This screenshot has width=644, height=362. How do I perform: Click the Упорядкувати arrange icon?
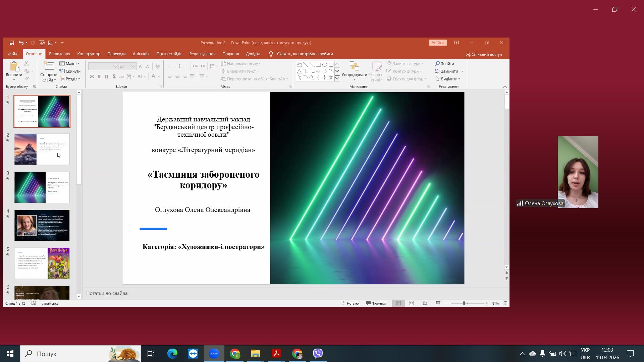pyautogui.click(x=354, y=67)
